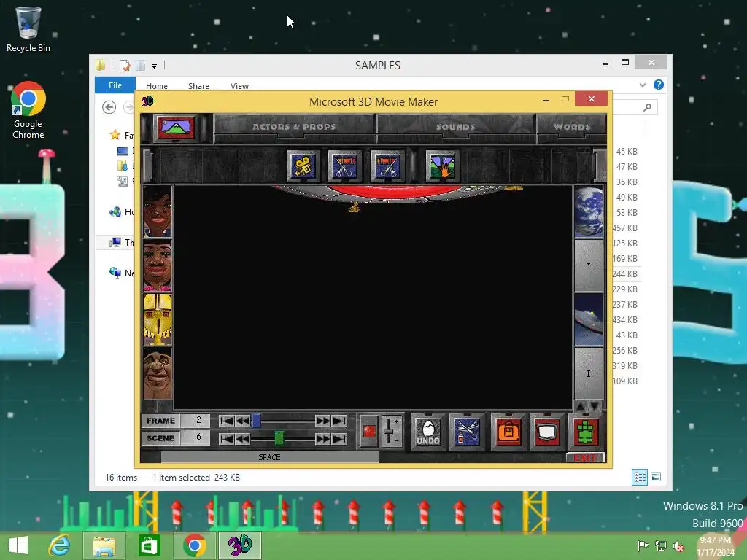The height and width of the screenshot is (560, 747).
Task: Go back in SAMPLES Explorer window
Action: pyautogui.click(x=109, y=107)
